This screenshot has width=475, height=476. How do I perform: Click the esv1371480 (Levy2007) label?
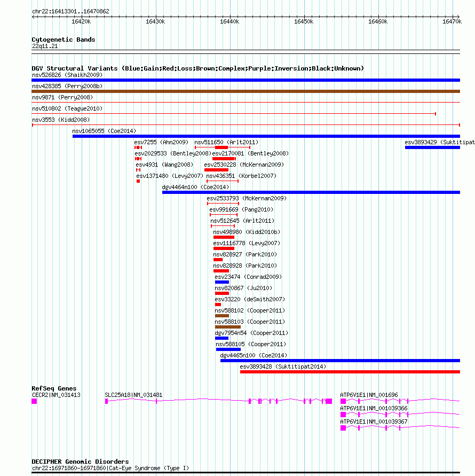coord(170,176)
